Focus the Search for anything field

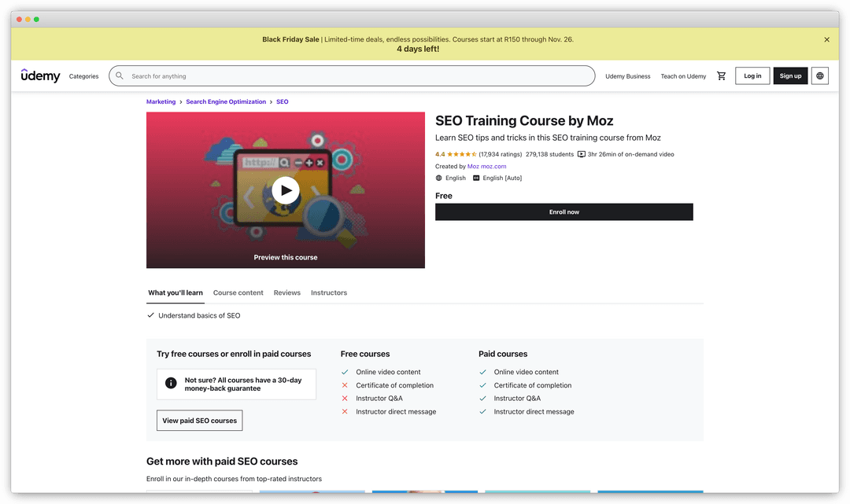(352, 75)
